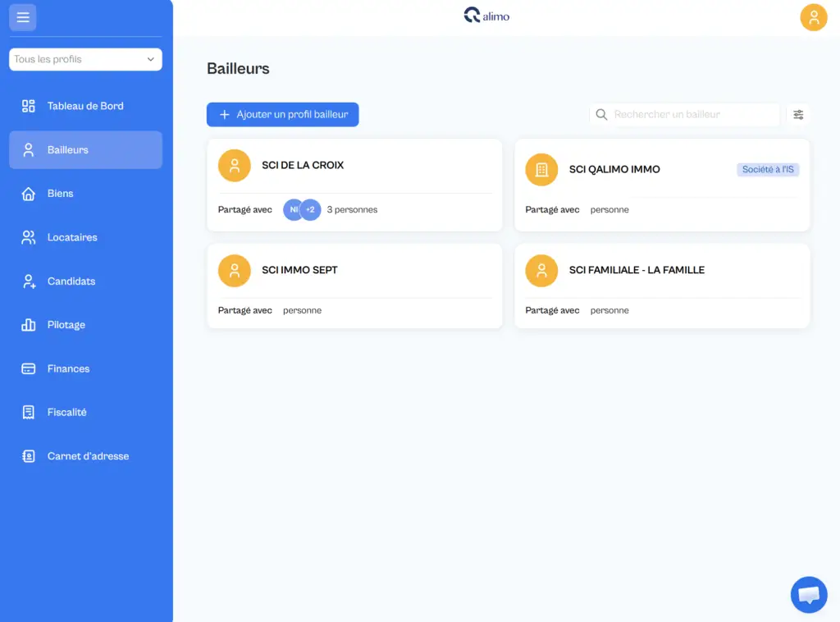Open Finances in the sidebar
The height and width of the screenshot is (622, 840).
(x=85, y=368)
